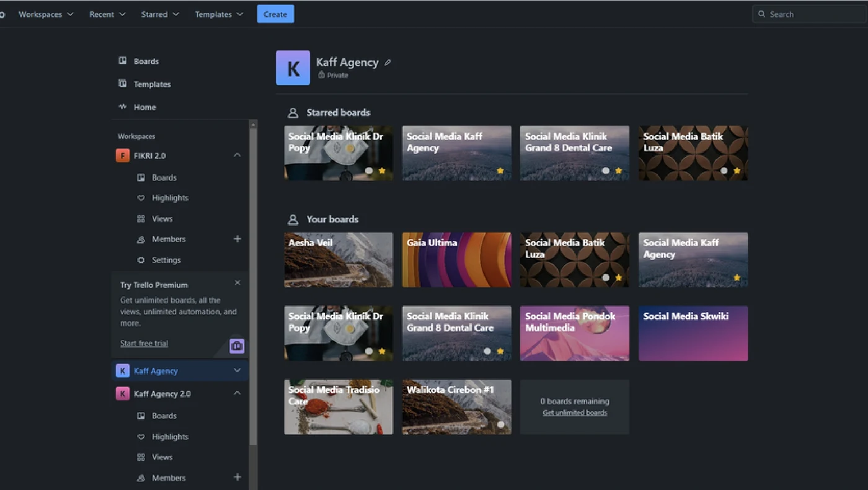Click the Home pulse icon in sidebar
868x490 pixels.
click(x=123, y=107)
